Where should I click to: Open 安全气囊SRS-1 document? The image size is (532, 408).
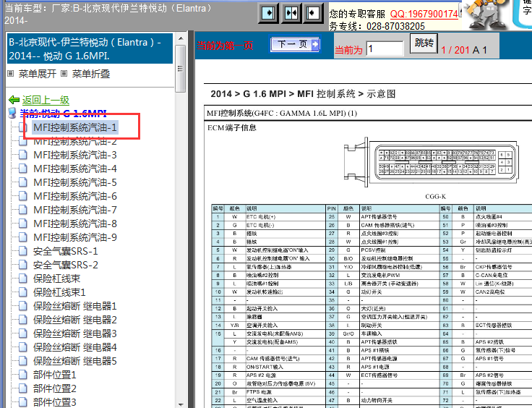pyautogui.click(x=66, y=251)
